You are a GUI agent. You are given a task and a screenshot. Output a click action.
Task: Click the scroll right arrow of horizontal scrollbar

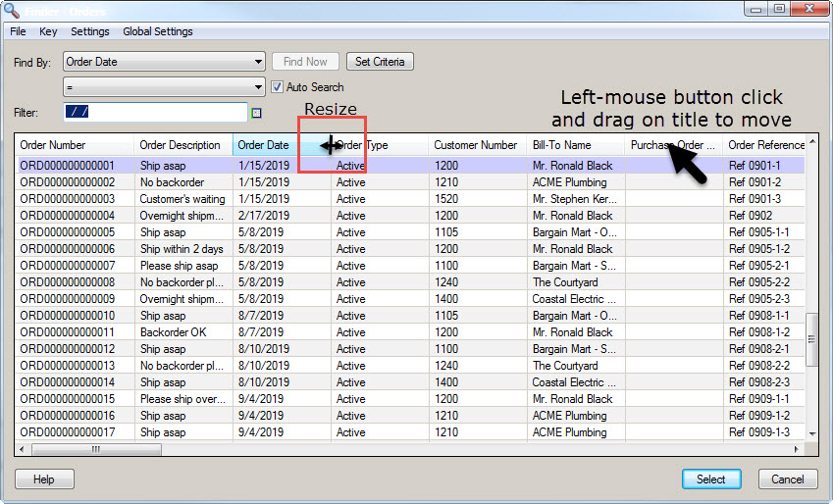point(797,449)
